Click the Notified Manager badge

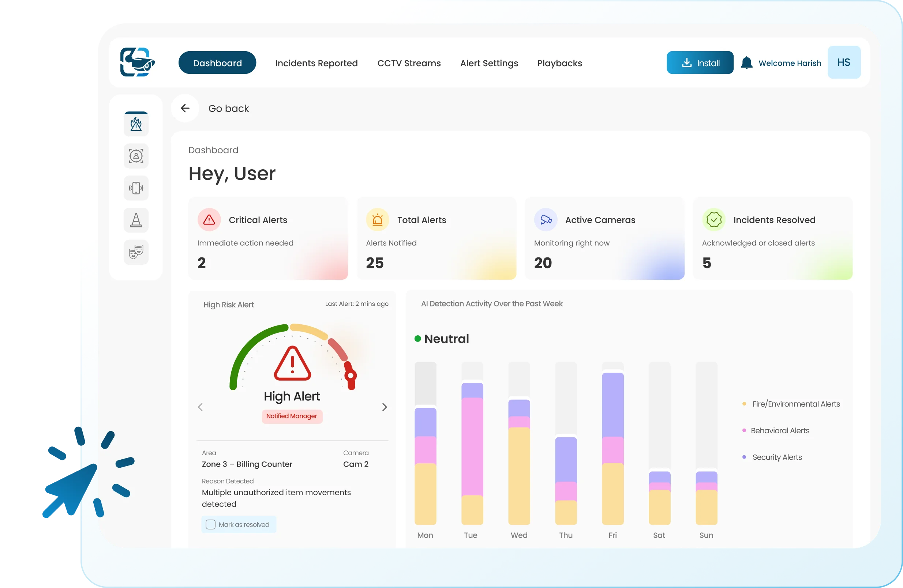point(292,416)
